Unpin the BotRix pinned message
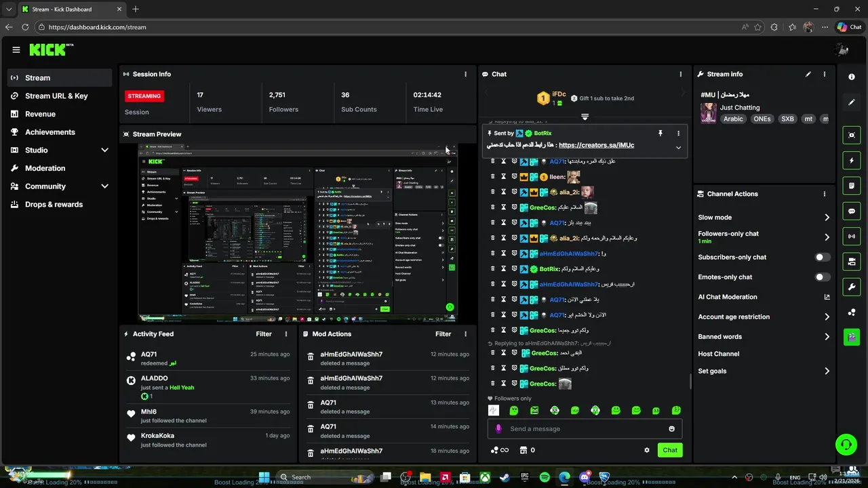This screenshot has width=868, height=488. [x=660, y=134]
